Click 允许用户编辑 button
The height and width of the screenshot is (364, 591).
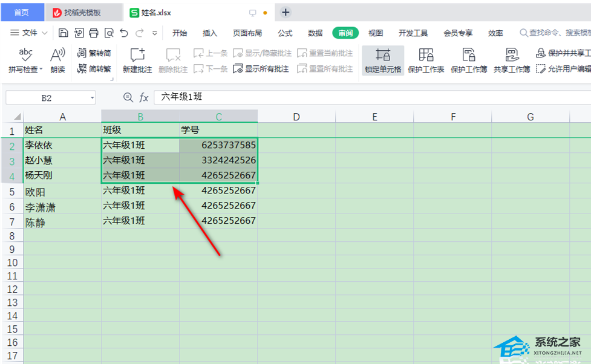pyautogui.click(x=563, y=69)
